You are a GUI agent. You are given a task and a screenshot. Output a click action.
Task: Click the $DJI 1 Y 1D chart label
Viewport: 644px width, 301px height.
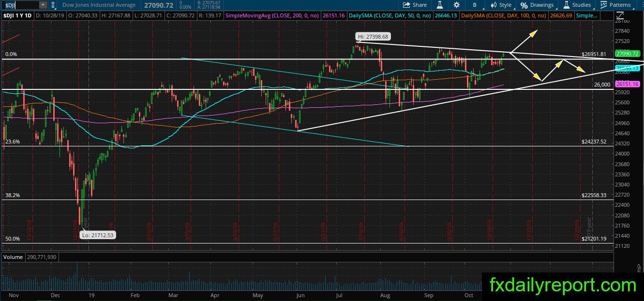pyautogui.click(x=17, y=15)
